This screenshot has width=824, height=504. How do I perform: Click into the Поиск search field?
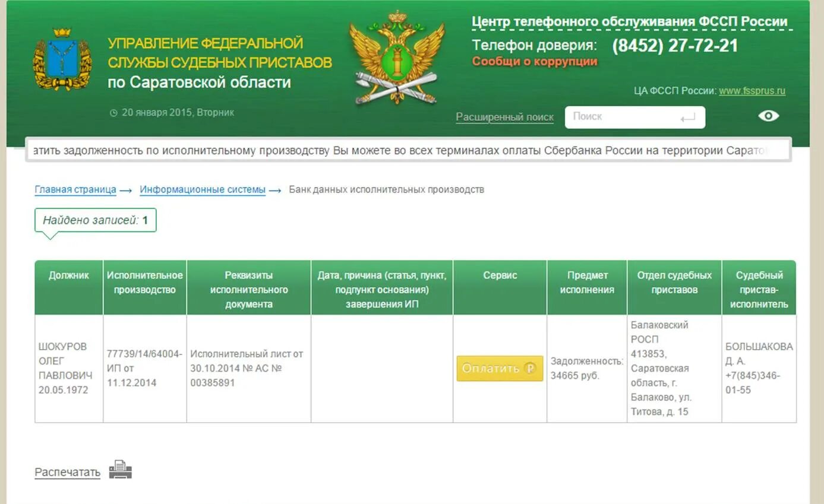pos(634,117)
